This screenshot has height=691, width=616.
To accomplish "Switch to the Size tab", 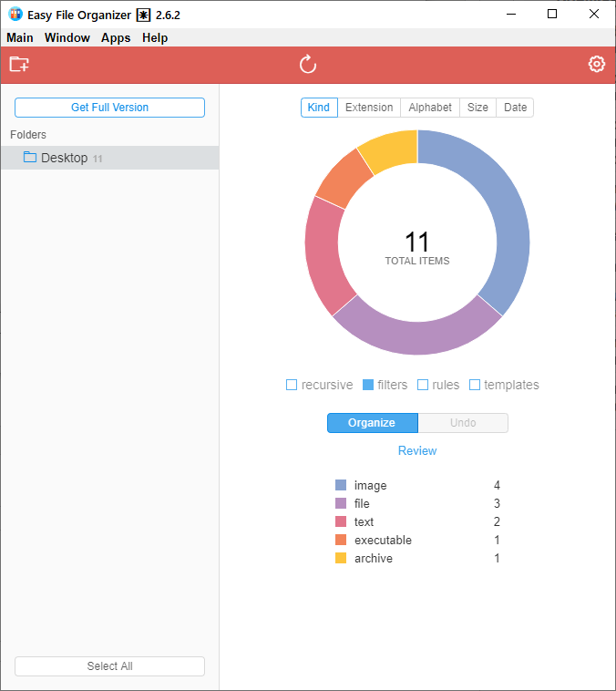I will point(477,108).
